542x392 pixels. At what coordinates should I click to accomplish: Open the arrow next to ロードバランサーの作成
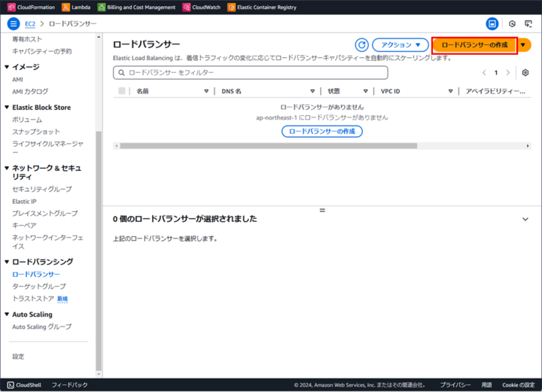click(524, 45)
